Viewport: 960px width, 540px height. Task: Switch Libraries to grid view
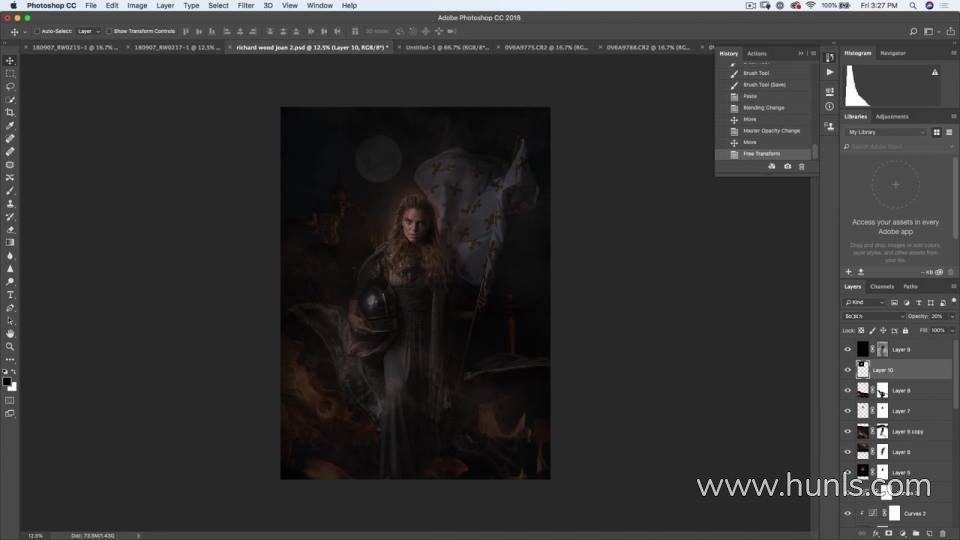pyautogui.click(x=937, y=132)
